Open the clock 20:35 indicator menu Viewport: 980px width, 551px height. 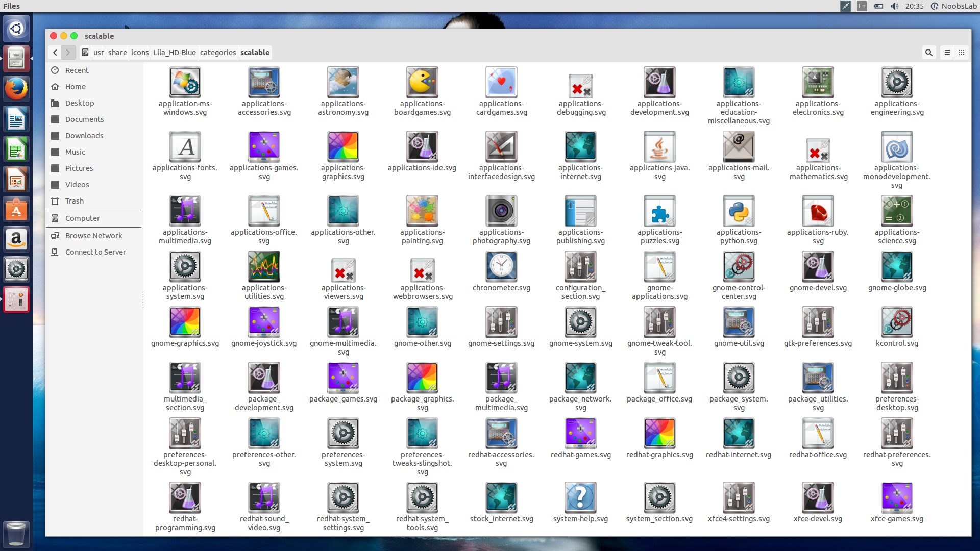[914, 6]
